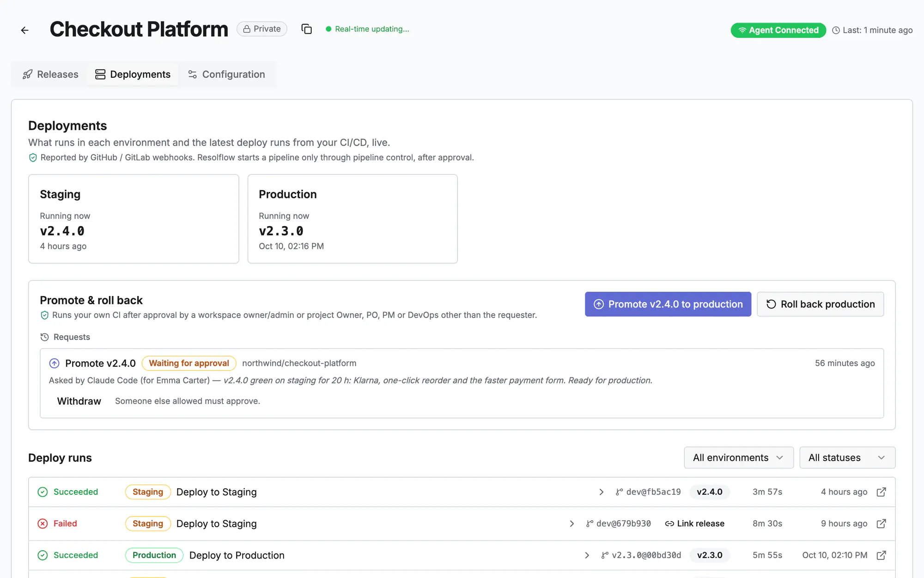
Task: Click Promote v2.4.0 to production button
Action: click(668, 304)
